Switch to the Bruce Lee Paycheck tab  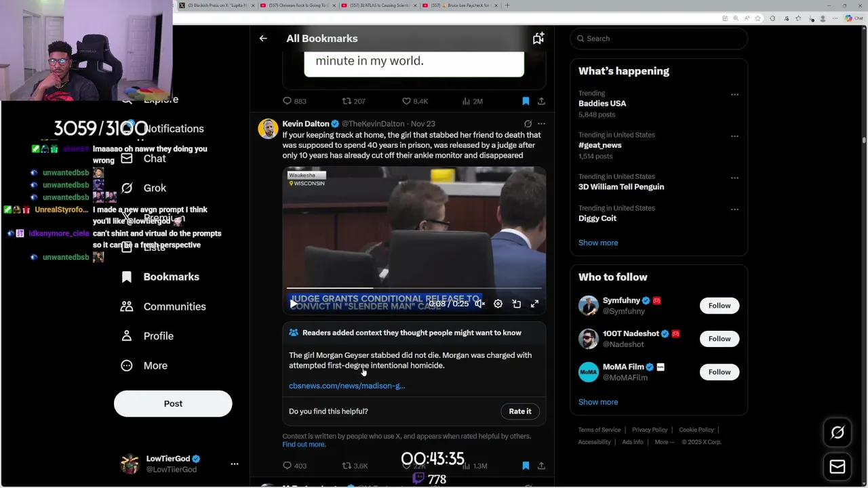[459, 5]
